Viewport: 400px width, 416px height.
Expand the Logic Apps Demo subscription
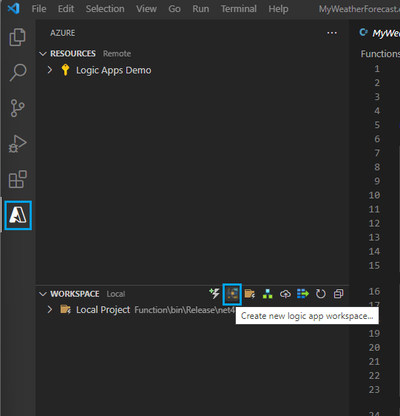(x=50, y=70)
